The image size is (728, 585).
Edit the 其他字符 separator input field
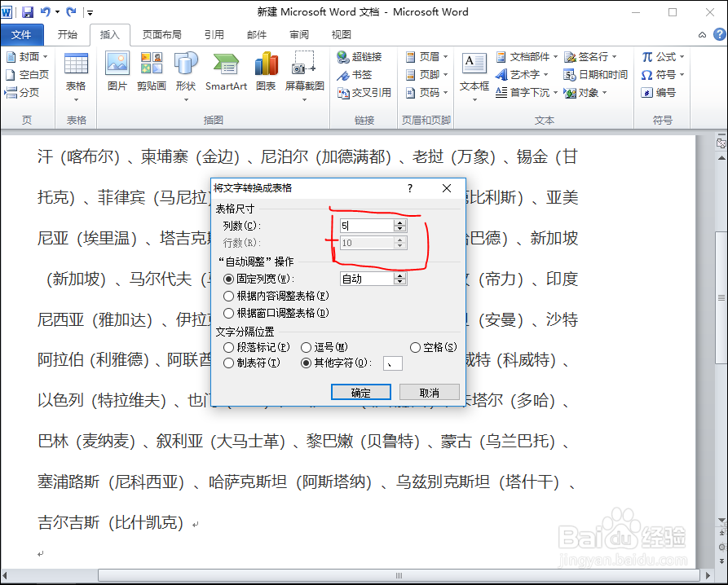click(x=392, y=363)
